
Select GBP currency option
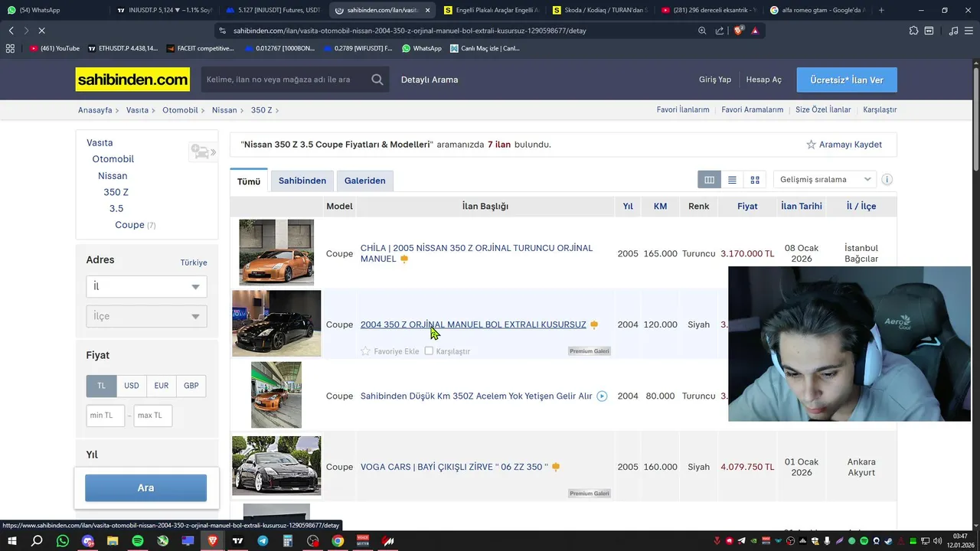191,386
